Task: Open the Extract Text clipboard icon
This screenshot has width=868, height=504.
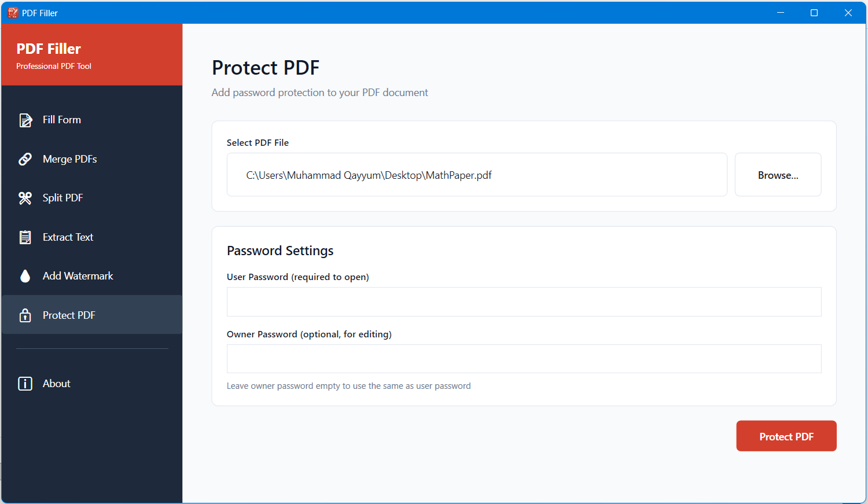Action: (25, 237)
